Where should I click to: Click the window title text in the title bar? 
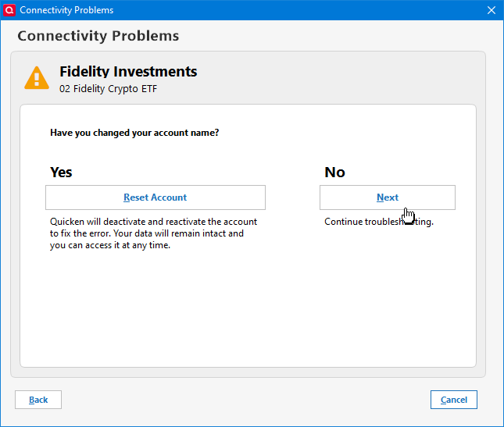[x=66, y=10]
